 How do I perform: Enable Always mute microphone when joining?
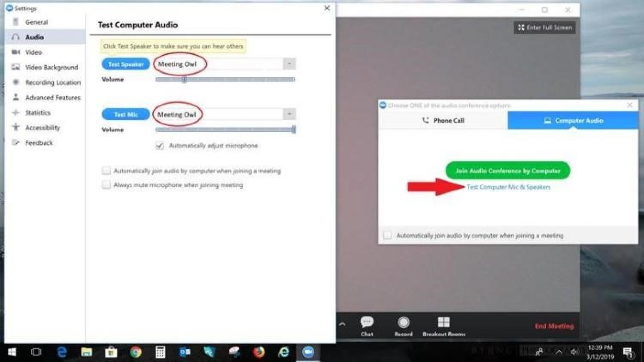tap(106, 185)
